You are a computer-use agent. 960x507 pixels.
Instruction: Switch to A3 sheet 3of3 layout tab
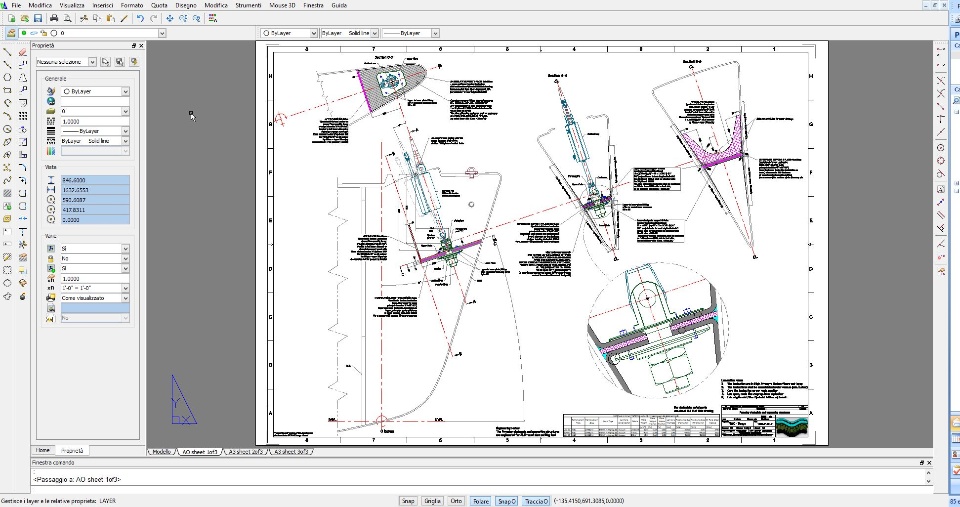tap(292, 452)
